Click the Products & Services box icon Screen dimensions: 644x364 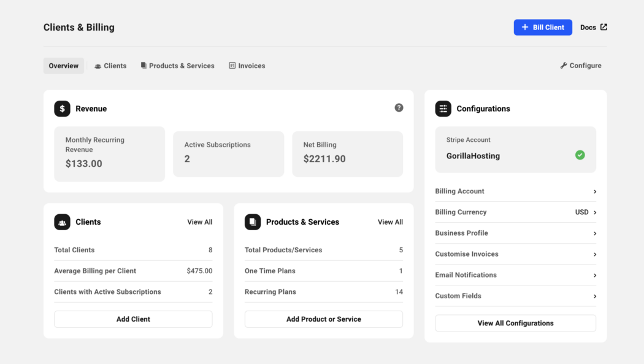[253, 222]
